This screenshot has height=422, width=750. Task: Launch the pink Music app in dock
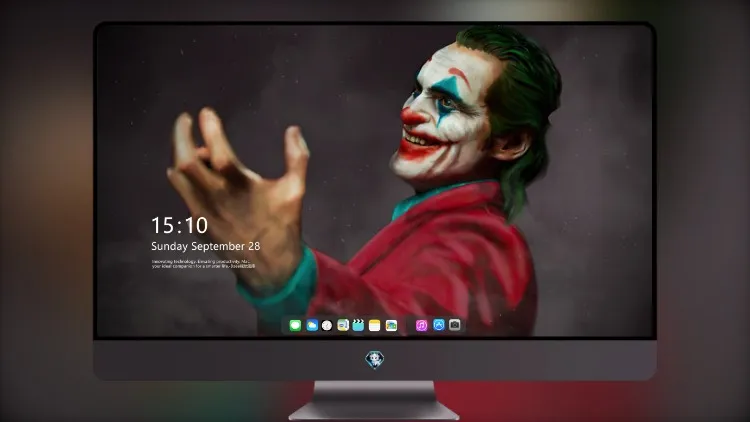click(x=421, y=325)
